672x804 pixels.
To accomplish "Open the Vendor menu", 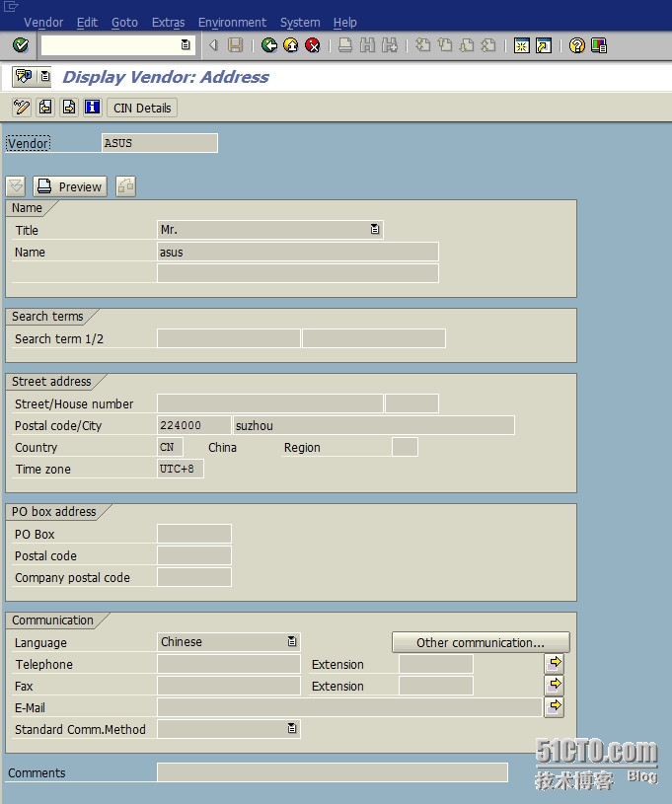I will (x=43, y=23).
